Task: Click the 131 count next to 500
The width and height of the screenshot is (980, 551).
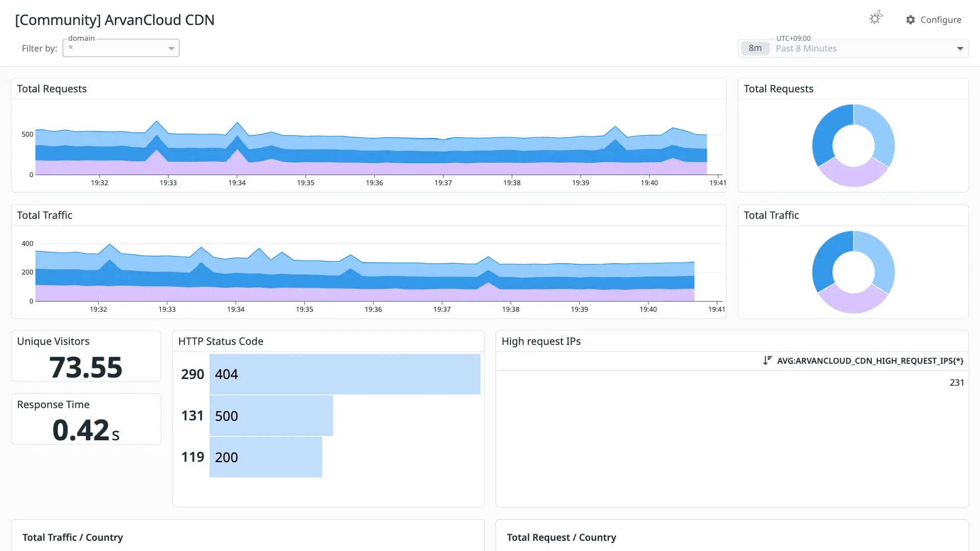Action: pos(192,416)
